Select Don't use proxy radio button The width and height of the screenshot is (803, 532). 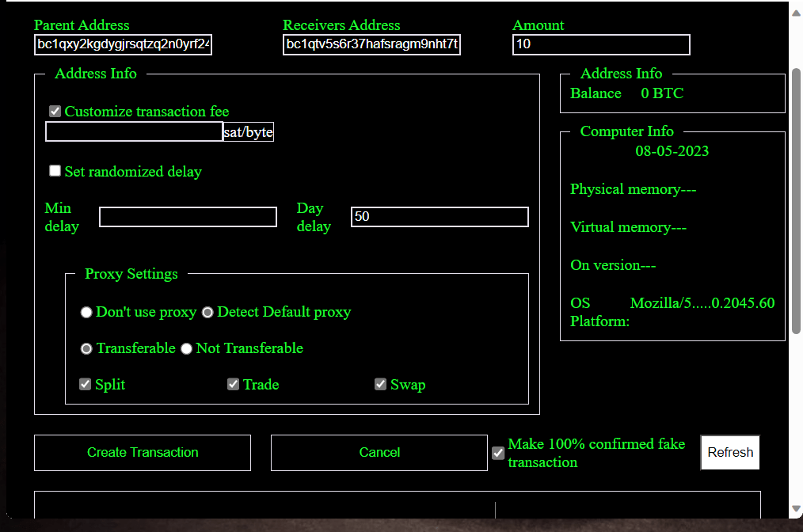pos(86,313)
